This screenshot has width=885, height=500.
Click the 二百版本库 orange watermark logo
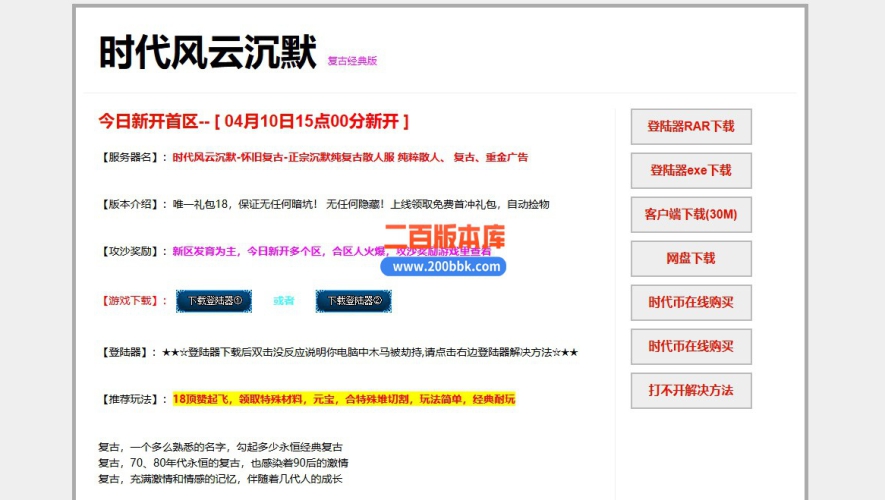(x=445, y=238)
